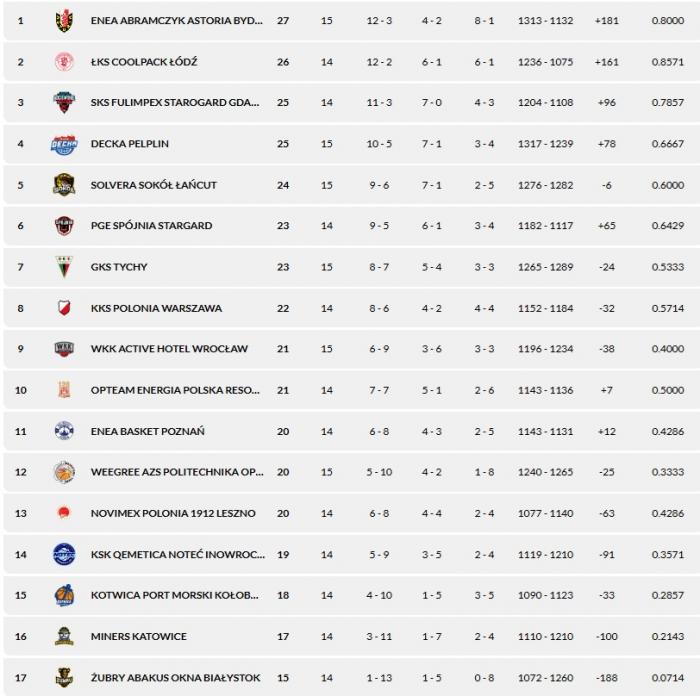This screenshot has height=696, width=700.
Task: Click the KKS Polonia Warszawa shield logo
Action: coord(64,308)
